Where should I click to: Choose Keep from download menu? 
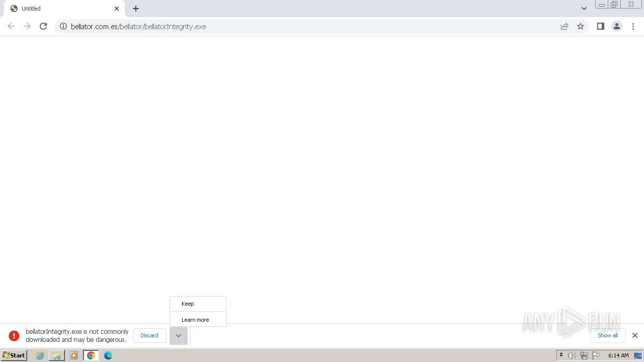coord(198,304)
